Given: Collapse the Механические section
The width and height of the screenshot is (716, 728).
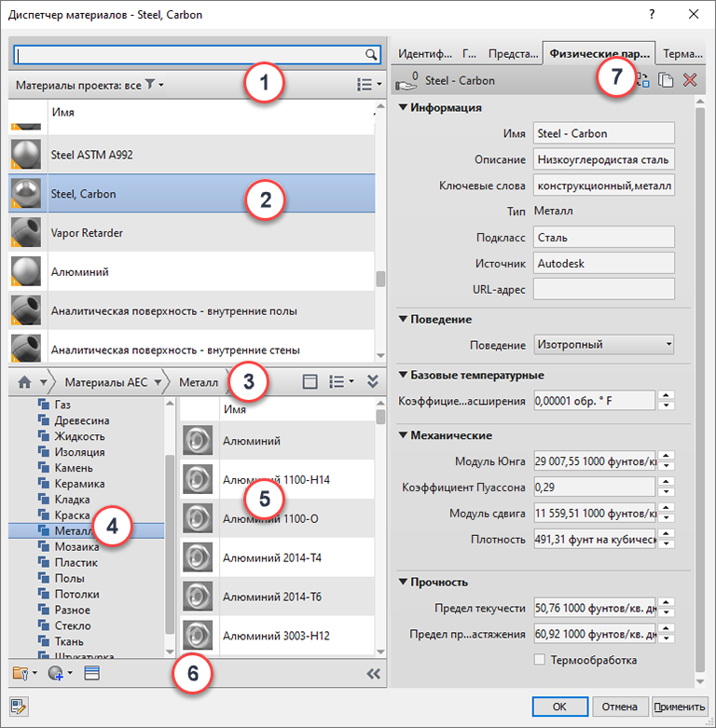Looking at the screenshot, I should coord(403,435).
